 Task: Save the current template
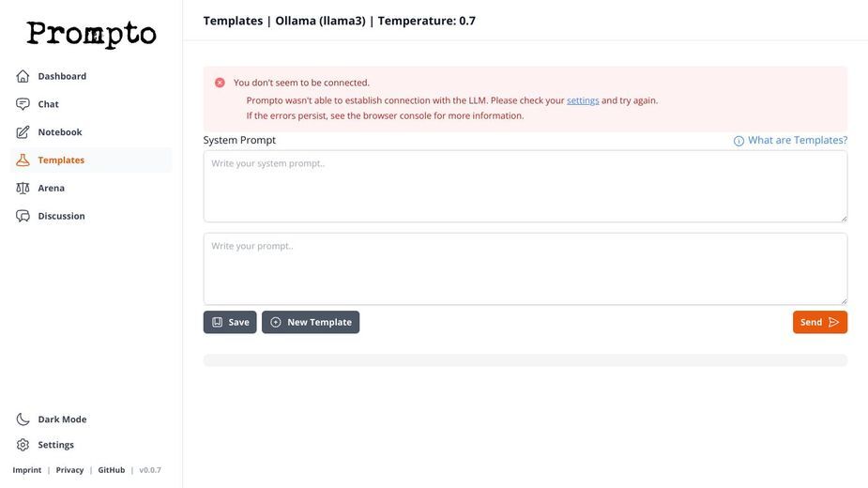(x=230, y=323)
